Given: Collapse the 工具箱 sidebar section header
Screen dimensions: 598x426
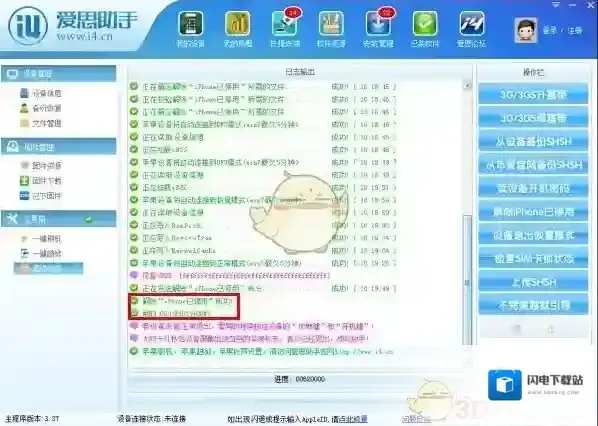Looking at the screenshot, I should click(x=59, y=219).
